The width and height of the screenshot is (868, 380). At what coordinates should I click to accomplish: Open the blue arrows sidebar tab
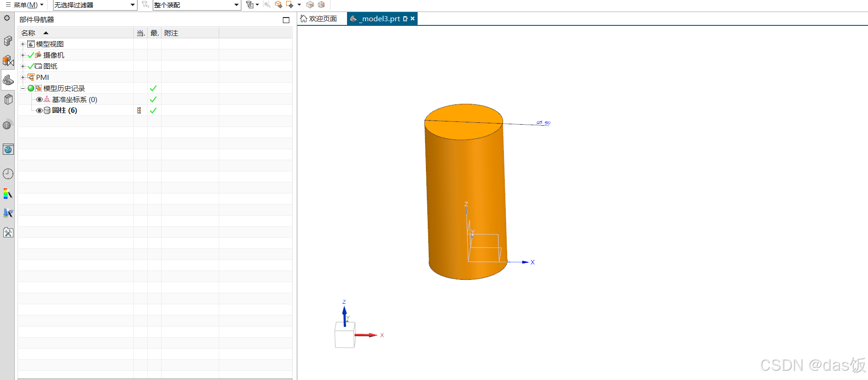(x=8, y=213)
